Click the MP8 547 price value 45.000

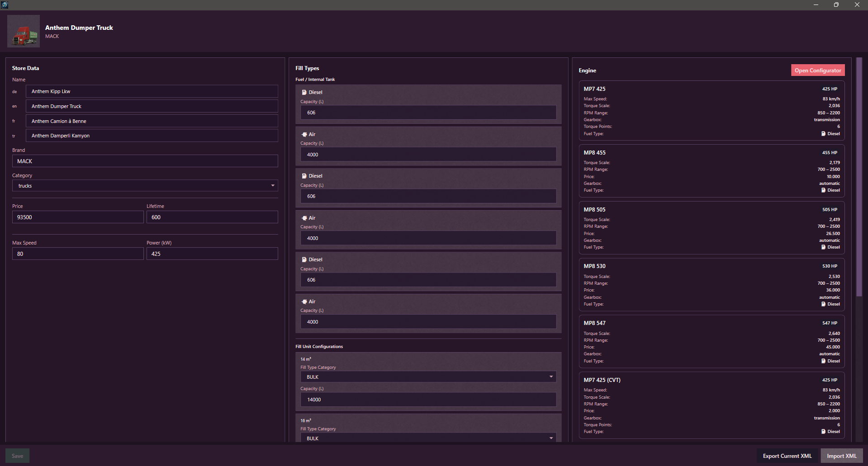coord(833,347)
